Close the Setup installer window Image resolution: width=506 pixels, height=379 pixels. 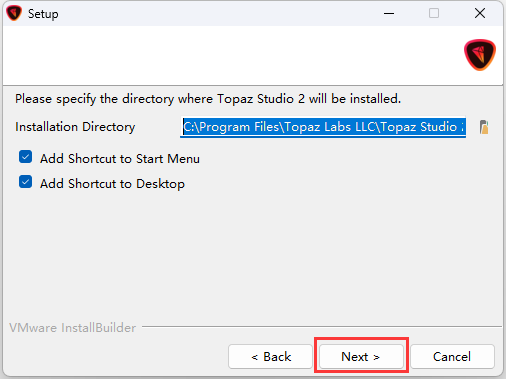click(480, 14)
